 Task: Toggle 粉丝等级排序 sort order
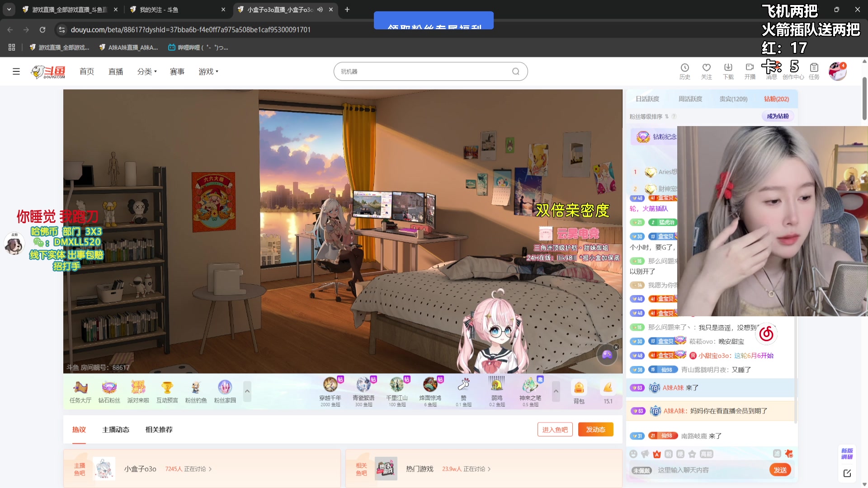point(649,117)
